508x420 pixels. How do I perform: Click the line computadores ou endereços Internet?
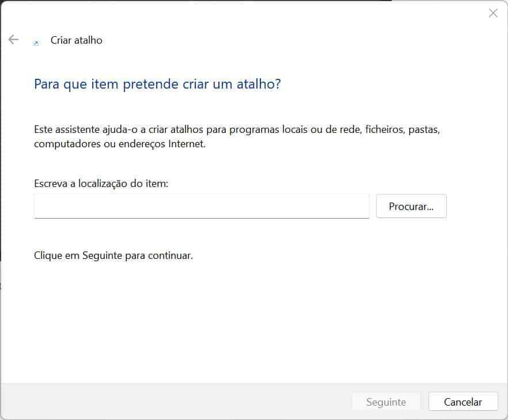119,144
